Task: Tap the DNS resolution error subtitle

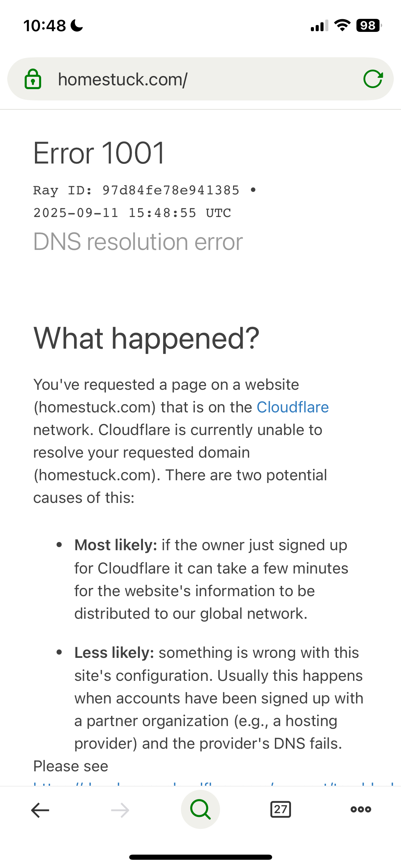Action: (x=138, y=242)
